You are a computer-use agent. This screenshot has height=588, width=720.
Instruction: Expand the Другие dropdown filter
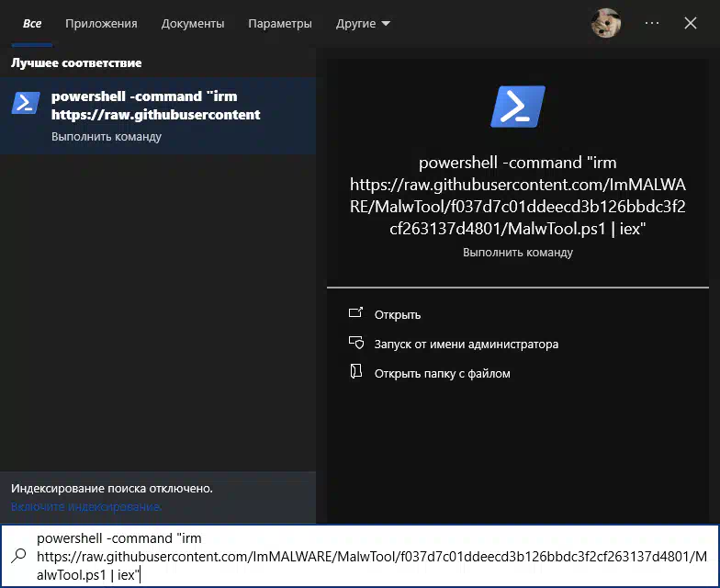tap(363, 24)
